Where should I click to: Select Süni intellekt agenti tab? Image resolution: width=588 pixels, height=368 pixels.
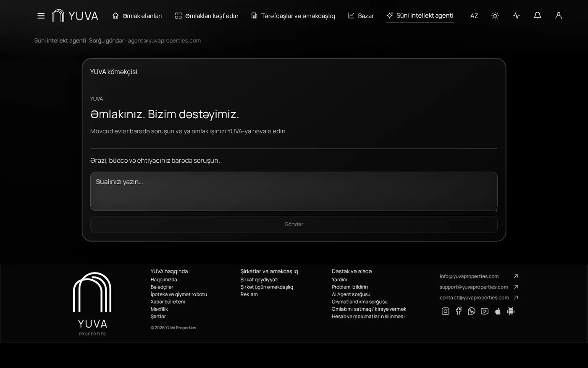pyautogui.click(x=420, y=16)
